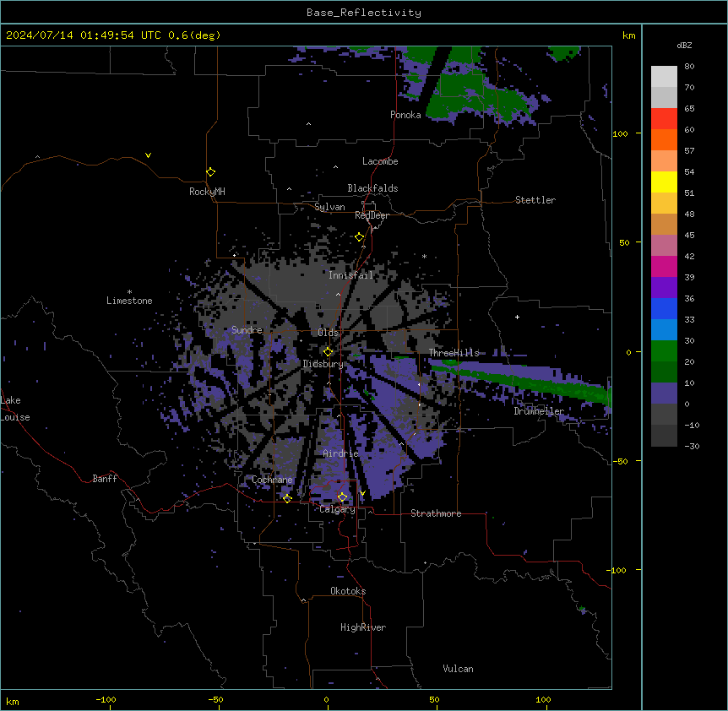Select the blue 33-36 dBZ legend swatch
The width and height of the screenshot is (728, 711).
pyautogui.click(x=664, y=308)
